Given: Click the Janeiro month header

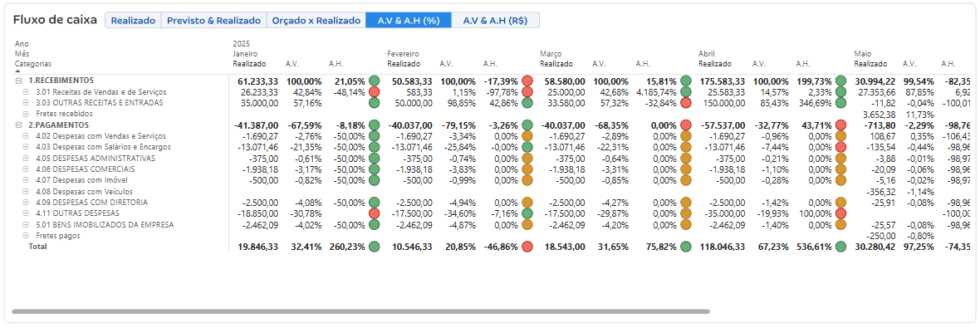Looking at the screenshot, I should point(245,54).
